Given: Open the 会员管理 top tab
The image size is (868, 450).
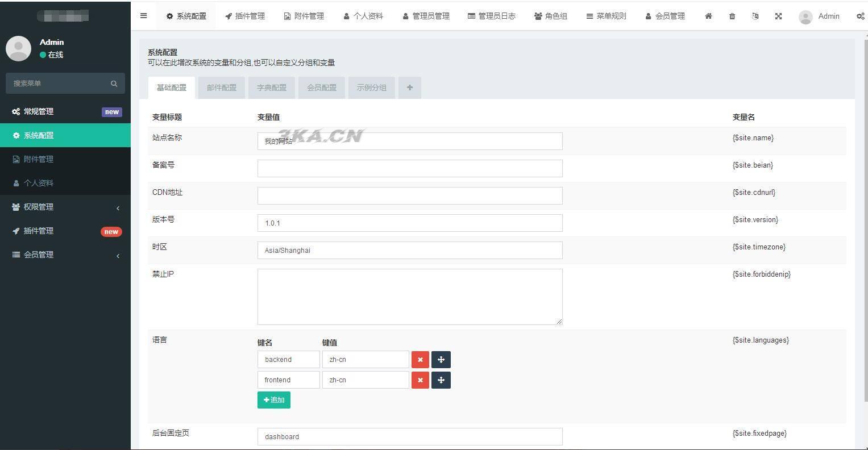Looking at the screenshot, I should (665, 16).
